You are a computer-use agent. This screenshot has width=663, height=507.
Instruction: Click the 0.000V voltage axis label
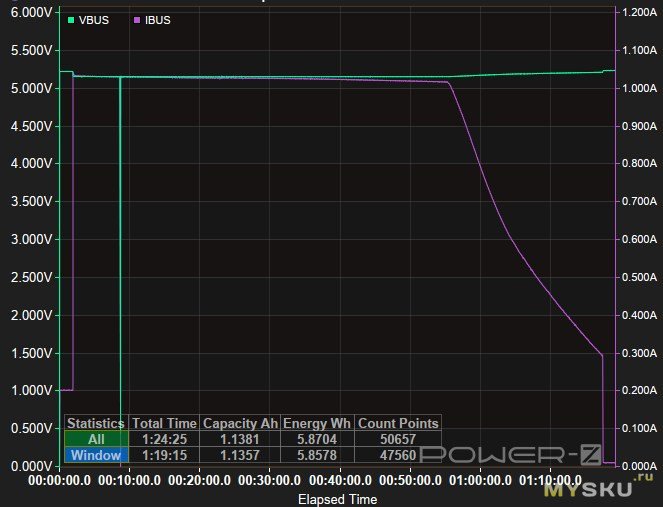[x=31, y=466]
